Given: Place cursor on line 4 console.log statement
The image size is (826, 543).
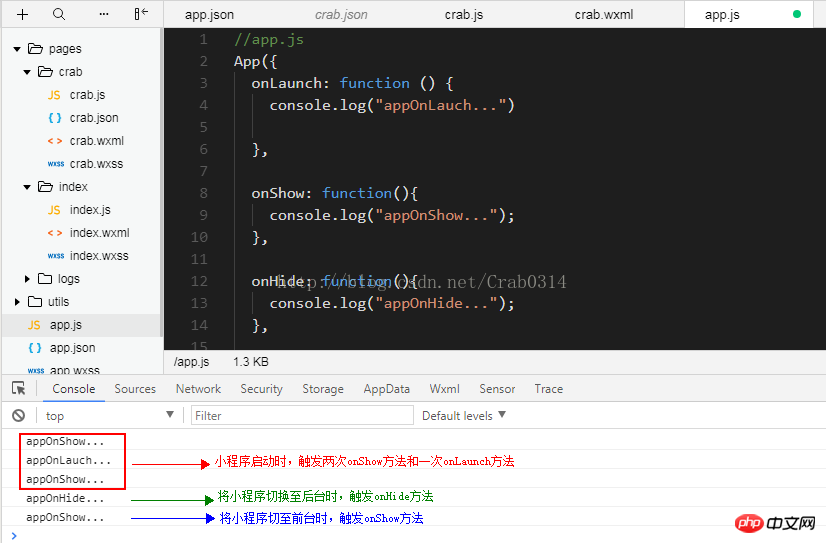Looking at the screenshot, I should click(392, 105).
